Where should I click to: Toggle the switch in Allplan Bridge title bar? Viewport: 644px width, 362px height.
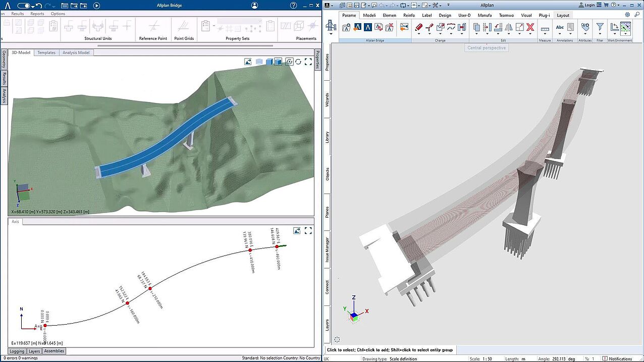(24, 6)
